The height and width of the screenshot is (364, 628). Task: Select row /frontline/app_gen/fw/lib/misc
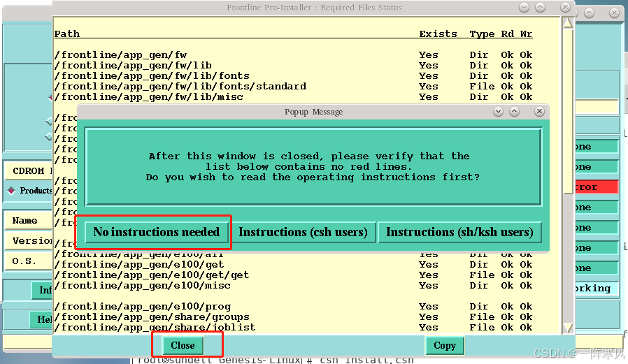[x=293, y=97]
